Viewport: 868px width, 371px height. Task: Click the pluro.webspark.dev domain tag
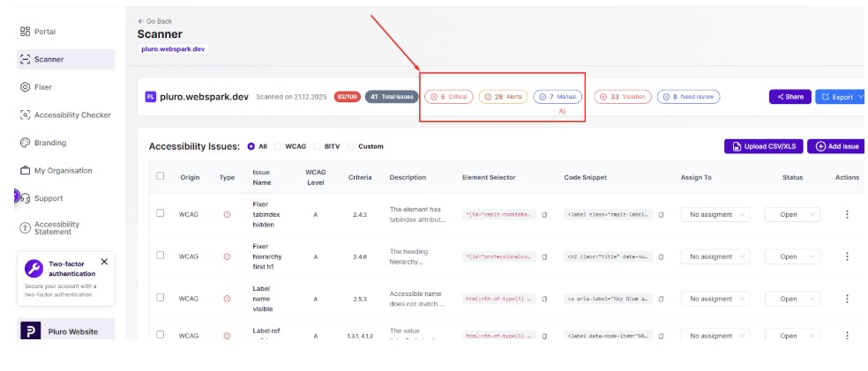(x=173, y=48)
